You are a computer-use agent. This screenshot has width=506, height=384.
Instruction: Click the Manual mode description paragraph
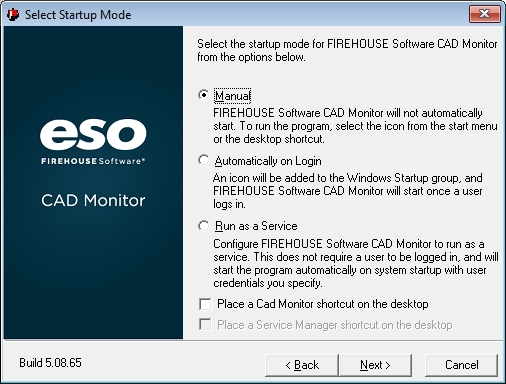click(x=355, y=126)
